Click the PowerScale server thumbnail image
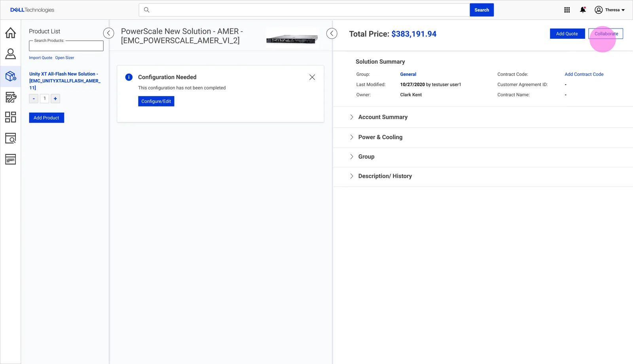This screenshot has height=364, width=633. pos(292,38)
